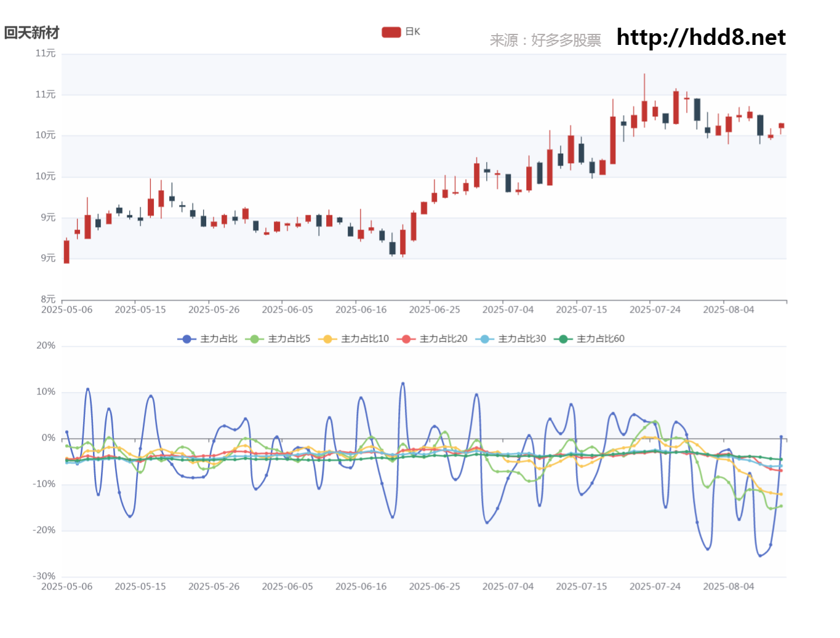840x638 pixels.
Task: Click 2025-05-15 under the candlestick chart
Action: 140,310
